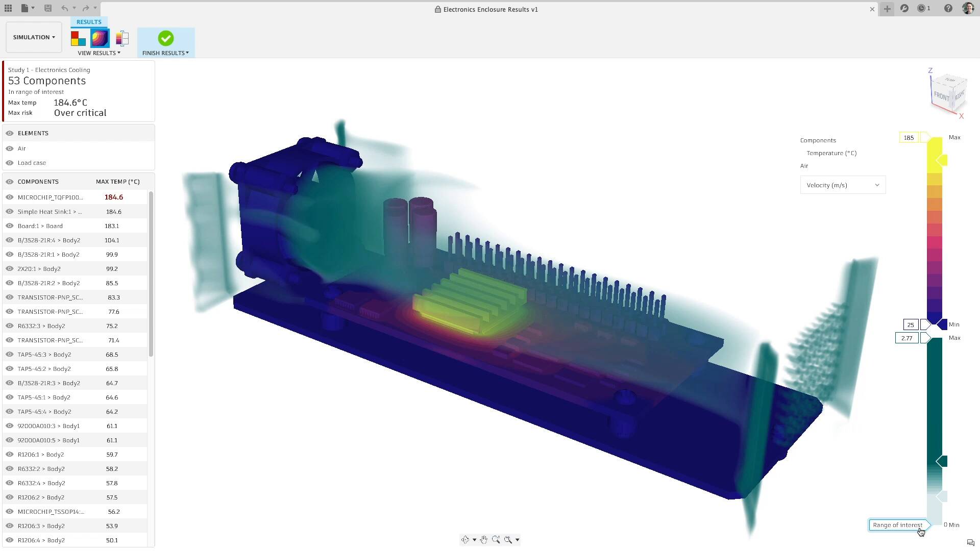
Task: Open the zoom options dropdown arrow
Action: point(517,540)
